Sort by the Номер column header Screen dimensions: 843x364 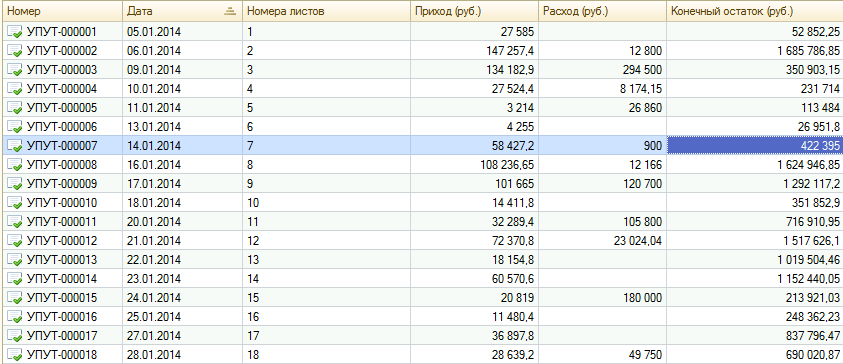pyautogui.click(x=62, y=11)
